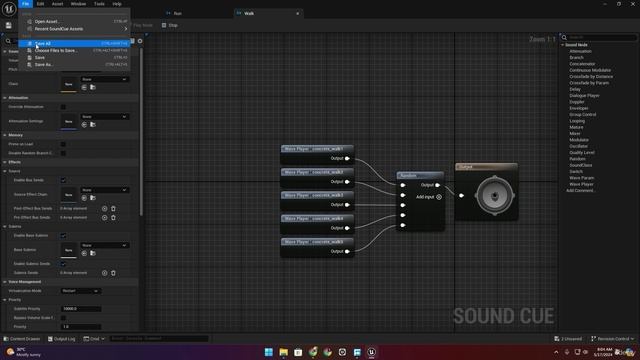Screen dimensions: 640x360
Task: Toggle Override Attenuation checkbox
Action: tap(63, 107)
